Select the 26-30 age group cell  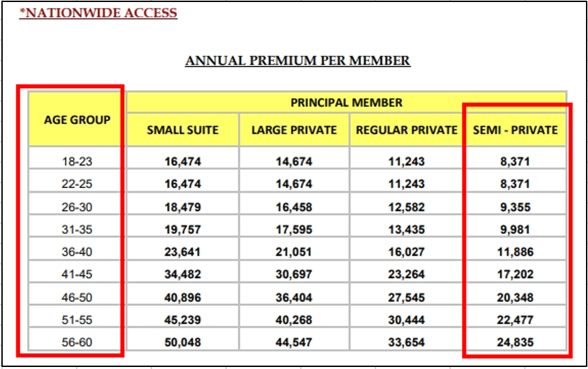[77, 207]
